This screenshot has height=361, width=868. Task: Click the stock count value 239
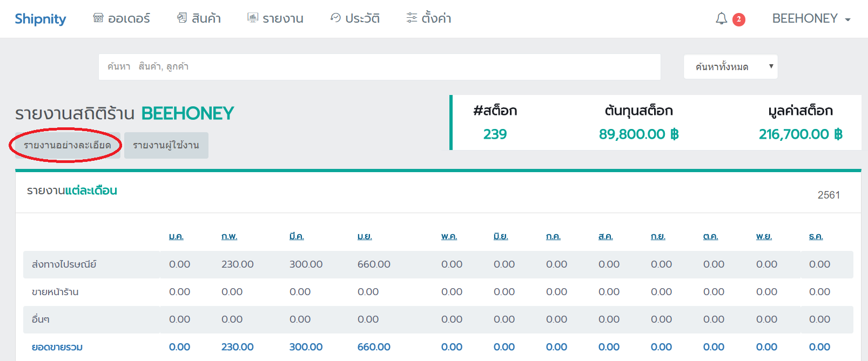click(495, 134)
